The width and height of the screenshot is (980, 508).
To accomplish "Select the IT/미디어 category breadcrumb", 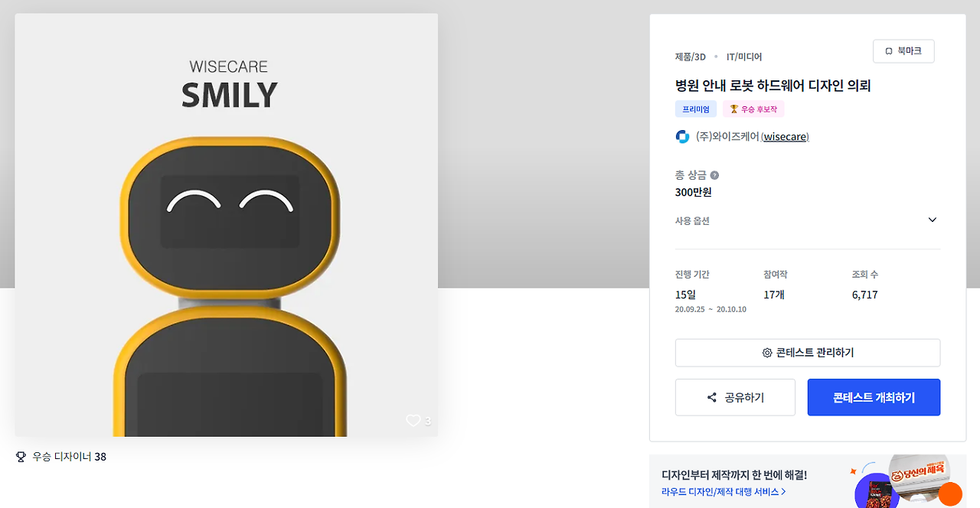I will (x=744, y=57).
